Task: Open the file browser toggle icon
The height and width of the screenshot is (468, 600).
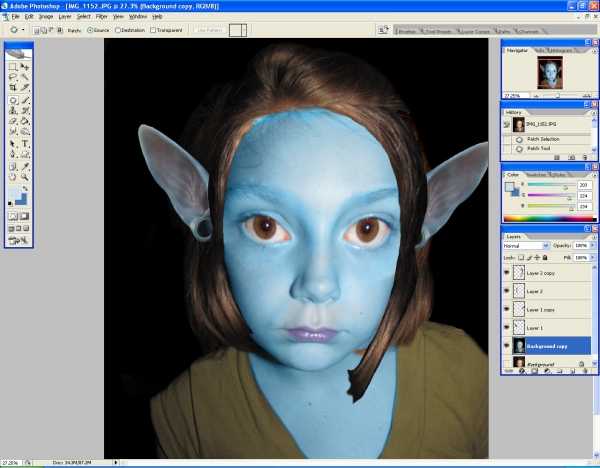Action: (383, 30)
